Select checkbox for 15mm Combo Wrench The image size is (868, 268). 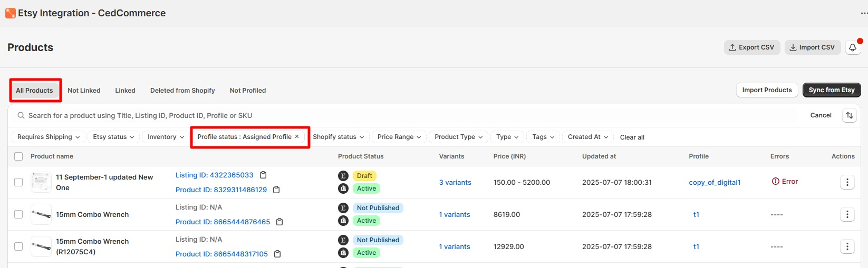click(18, 214)
